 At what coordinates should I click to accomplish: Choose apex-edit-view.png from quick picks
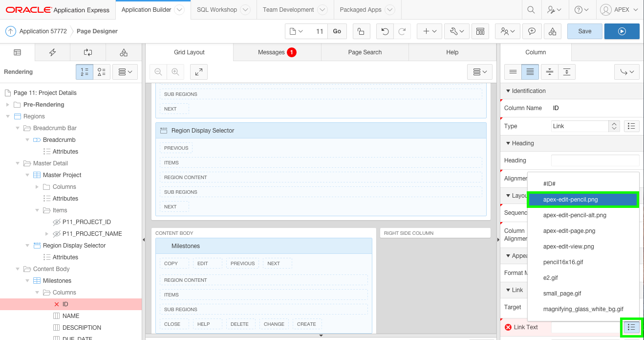(583, 247)
